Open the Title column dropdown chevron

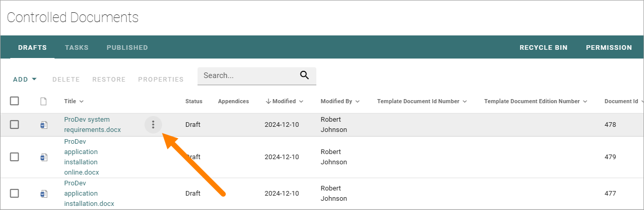(x=82, y=102)
